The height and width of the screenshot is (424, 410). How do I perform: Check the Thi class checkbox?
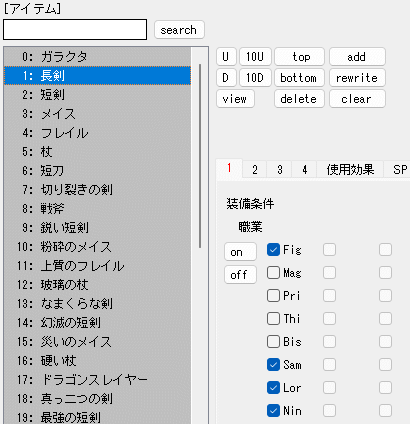click(273, 319)
